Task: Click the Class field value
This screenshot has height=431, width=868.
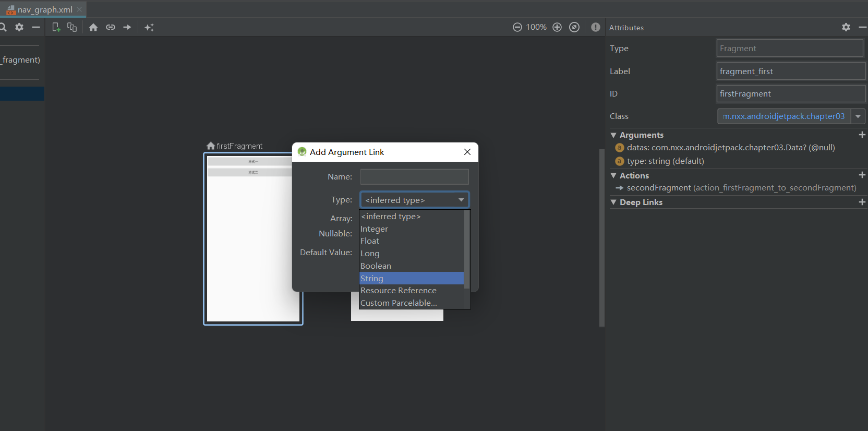Action: coord(784,116)
